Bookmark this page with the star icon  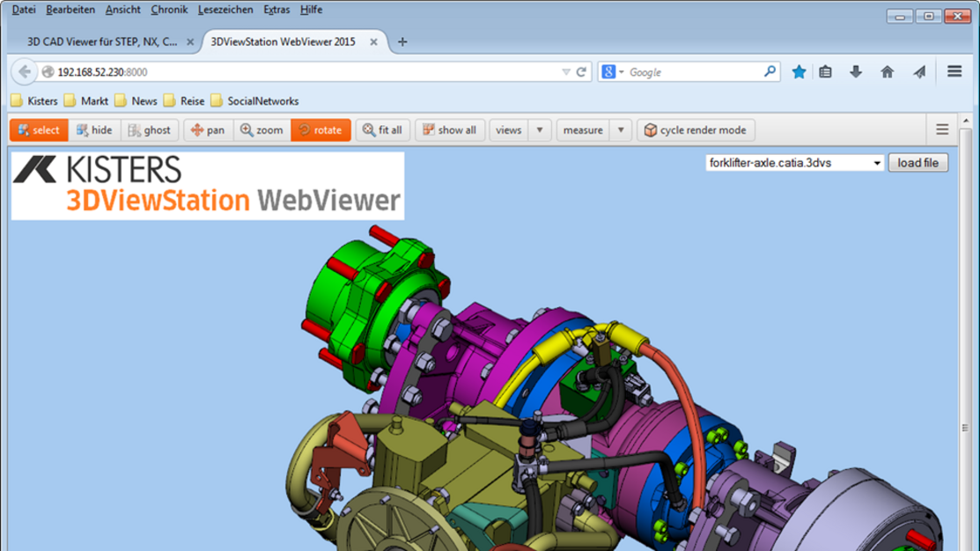coord(799,72)
